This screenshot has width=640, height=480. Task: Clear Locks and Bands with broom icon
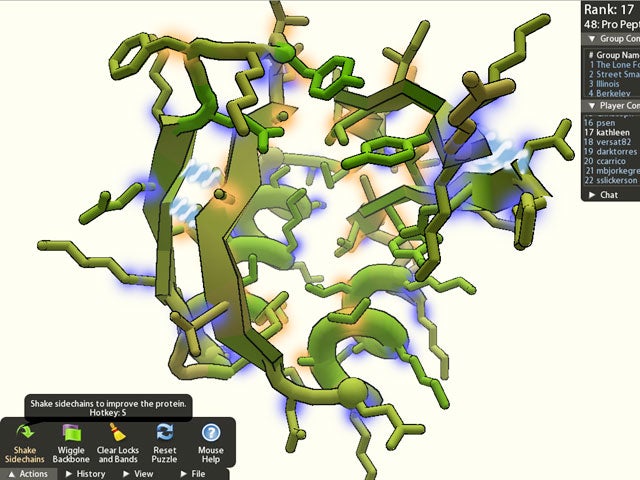click(x=118, y=444)
